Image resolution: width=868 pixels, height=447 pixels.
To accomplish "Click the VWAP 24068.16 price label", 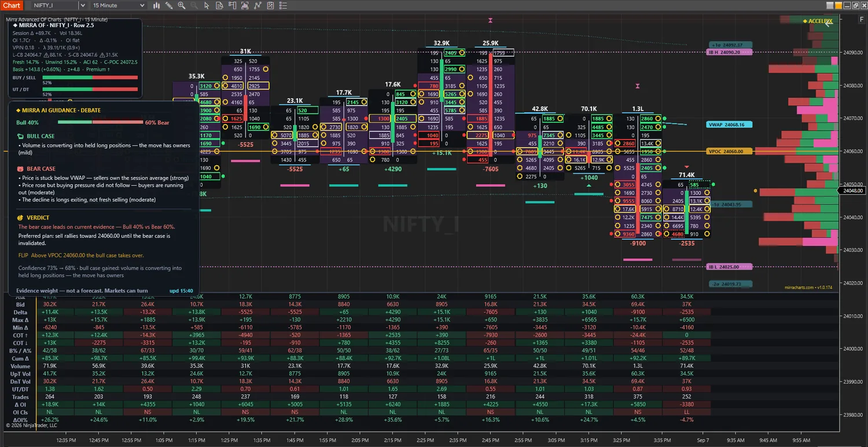I will pos(729,124).
